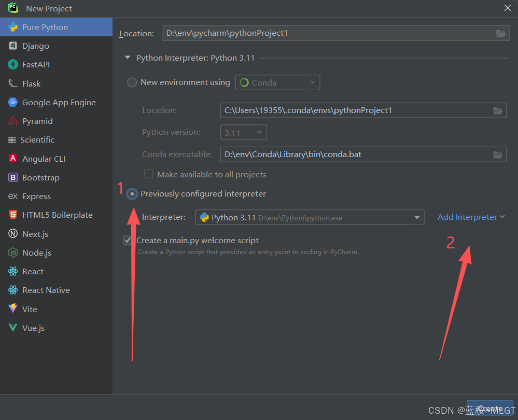Select Previously configured interpreter radio button

132,194
